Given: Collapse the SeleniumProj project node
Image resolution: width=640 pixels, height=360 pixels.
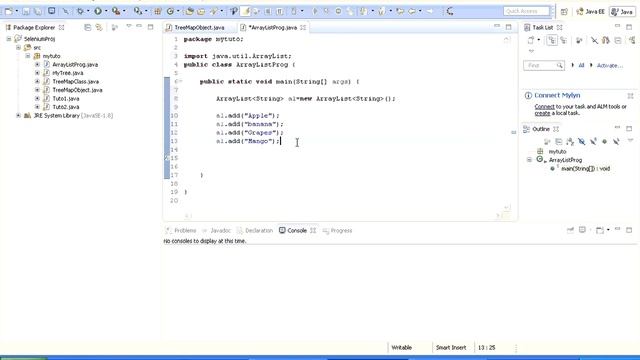Looking at the screenshot, I should pyautogui.click(x=9, y=39).
